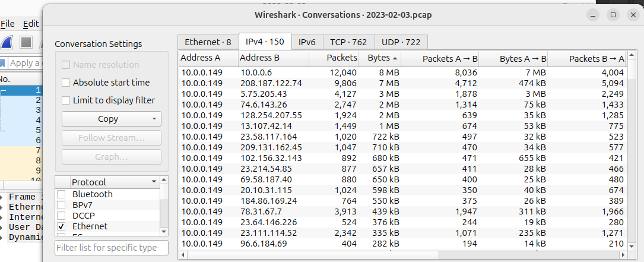644x262 pixels.
Task: Open the UDP · 722 tab
Action: (401, 42)
